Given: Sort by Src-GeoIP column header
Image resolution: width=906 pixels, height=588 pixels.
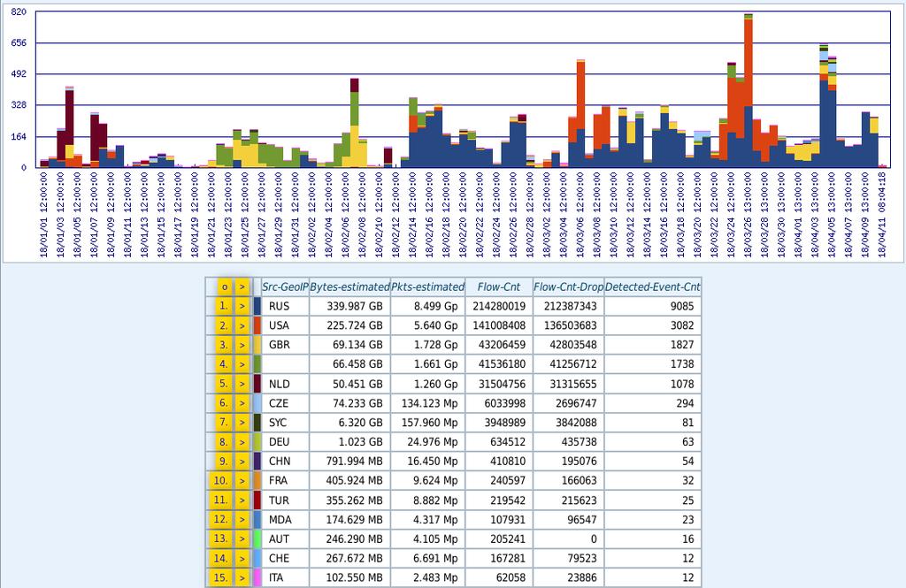Looking at the screenshot, I should coord(286,287).
